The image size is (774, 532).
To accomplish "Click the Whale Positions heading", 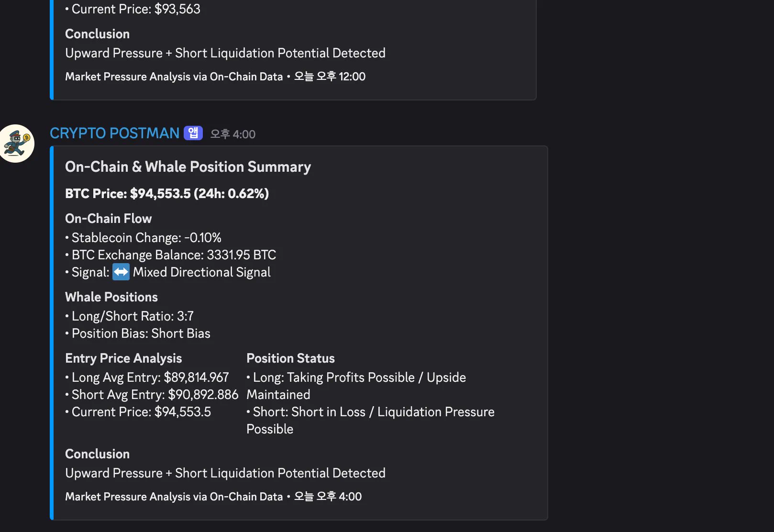I will point(111,297).
